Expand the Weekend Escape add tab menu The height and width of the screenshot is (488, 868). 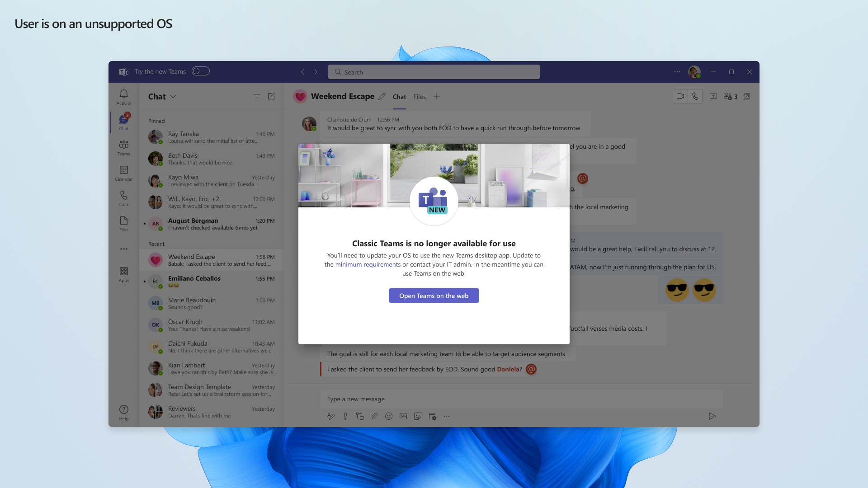[x=436, y=96]
